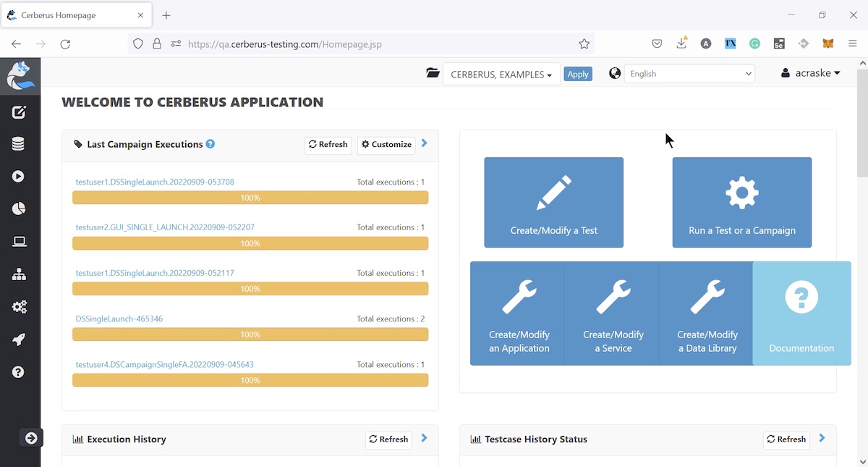Open testuser1.DSSingleLaunch.20220909-053708 campaign link

[155, 182]
